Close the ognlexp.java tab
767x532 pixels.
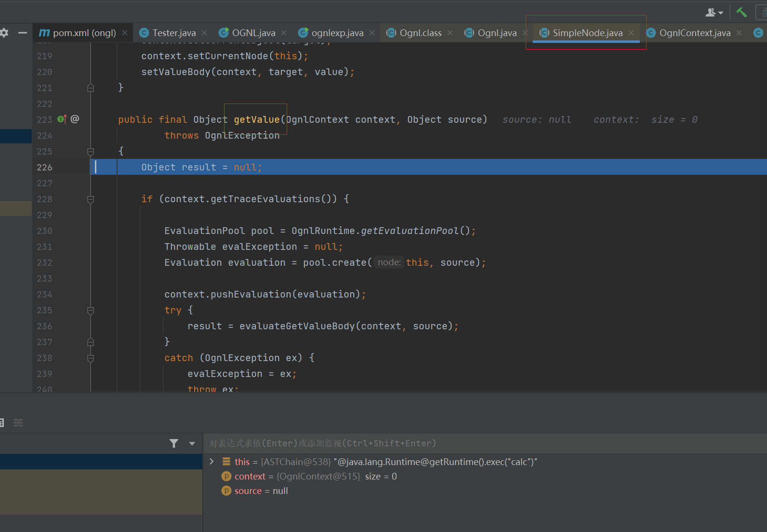click(372, 33)
